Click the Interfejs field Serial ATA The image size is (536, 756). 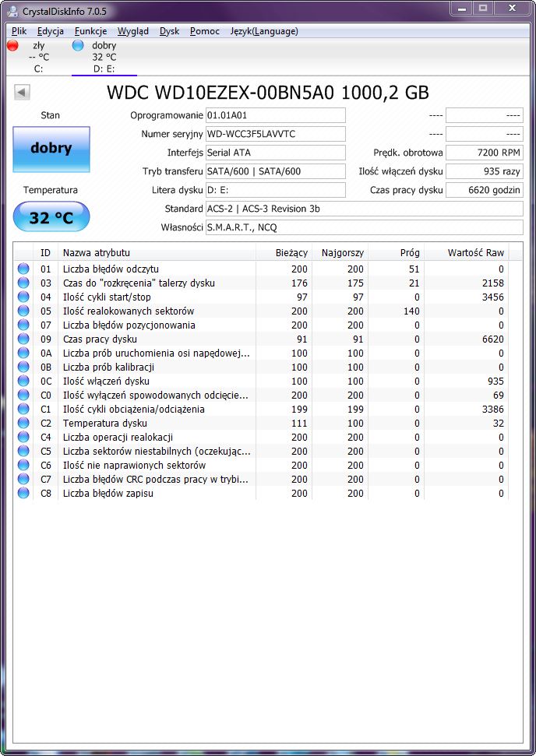click(276, 153)
